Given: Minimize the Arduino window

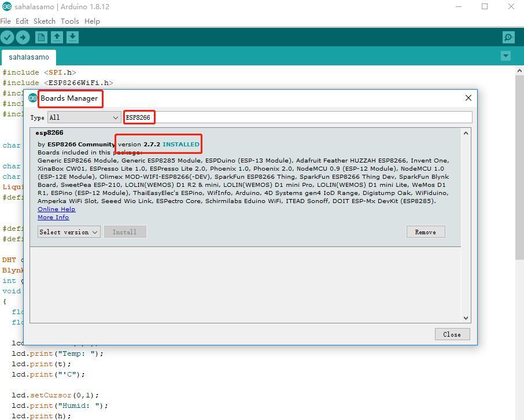Looking at the screenshot, I should click(459, 6).
